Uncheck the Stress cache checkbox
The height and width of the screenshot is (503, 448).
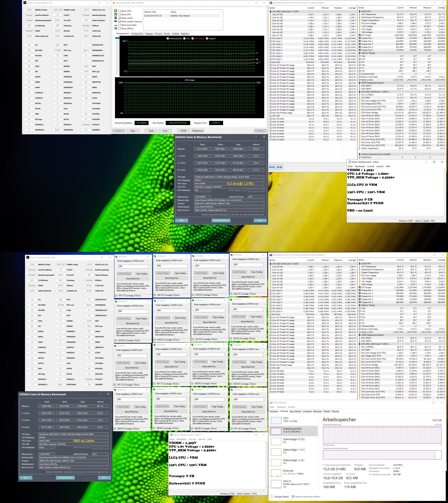point(120,18)
